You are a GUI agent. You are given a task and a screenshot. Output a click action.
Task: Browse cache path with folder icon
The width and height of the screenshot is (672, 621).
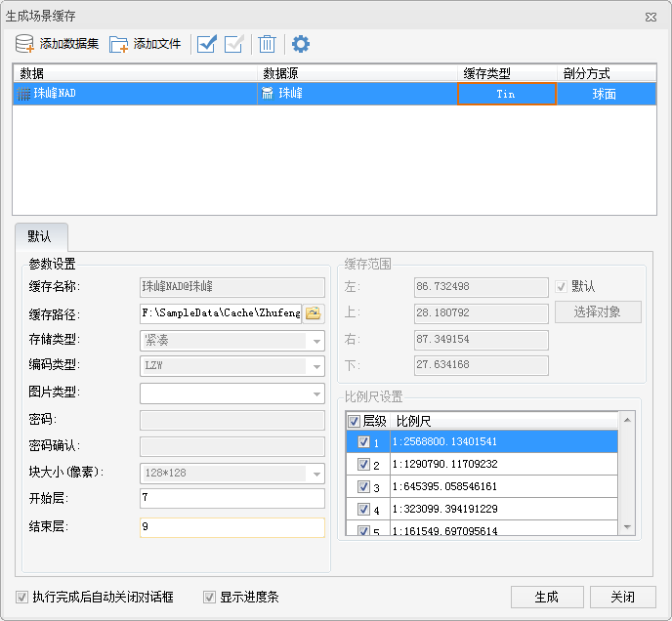(x=314, y=313)
